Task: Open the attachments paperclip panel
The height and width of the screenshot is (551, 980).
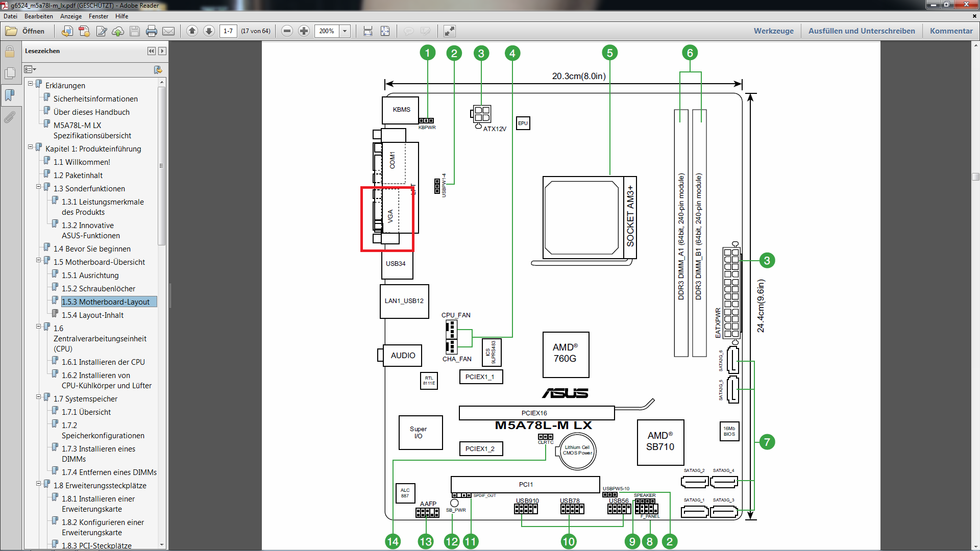Action: tap(10, 117)
